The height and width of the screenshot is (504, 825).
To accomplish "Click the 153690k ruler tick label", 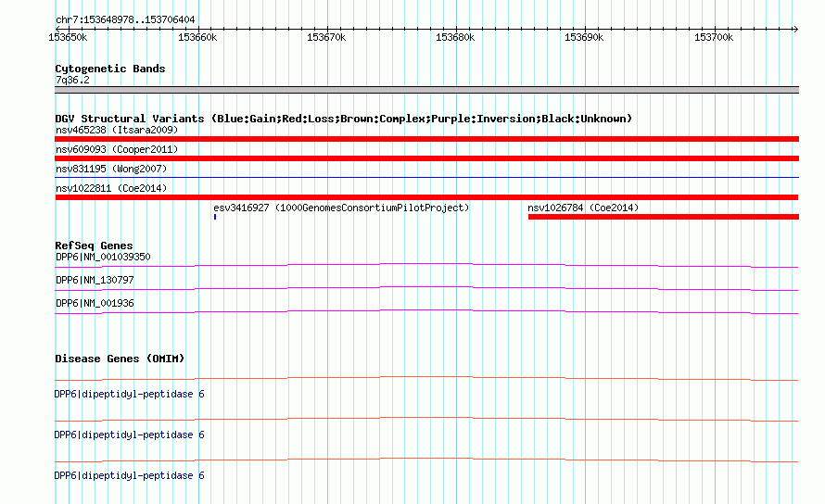I will point(584,37).
